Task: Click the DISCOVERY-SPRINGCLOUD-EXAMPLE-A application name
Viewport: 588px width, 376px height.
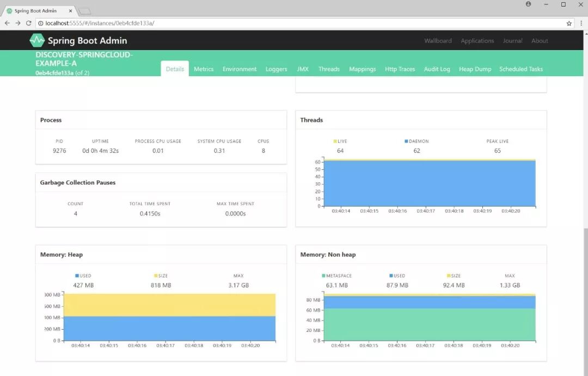Action: pos(84,59)
